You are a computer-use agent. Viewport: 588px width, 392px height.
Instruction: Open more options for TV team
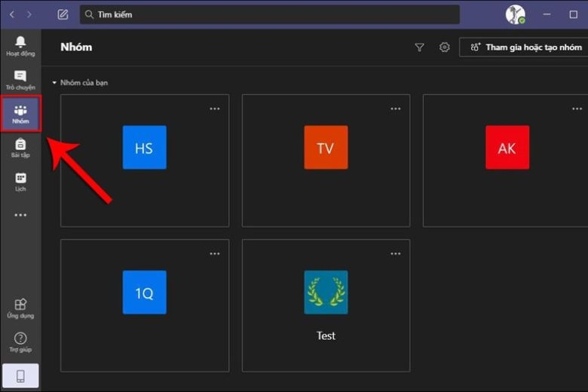click(396, 109)
